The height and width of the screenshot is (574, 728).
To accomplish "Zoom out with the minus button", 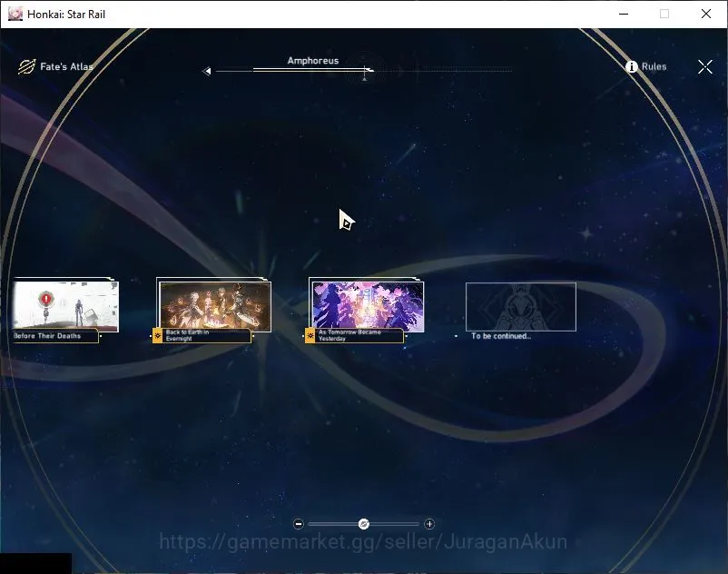I will [299, 524].
